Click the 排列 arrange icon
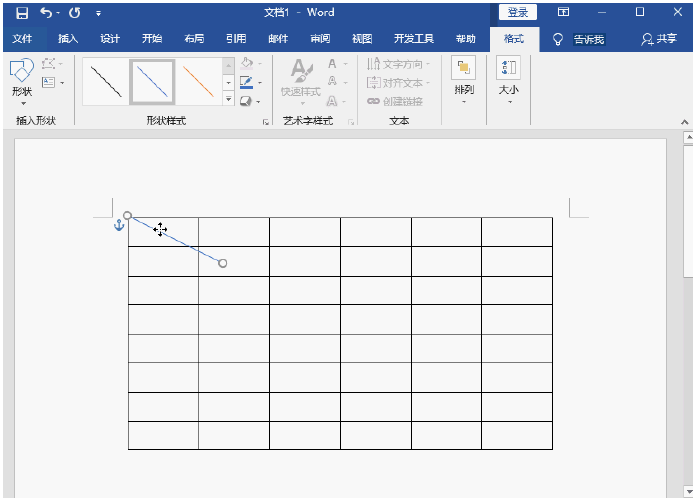Screen dimensions: 700x504 pyautogui.click(x=464, y=76)
